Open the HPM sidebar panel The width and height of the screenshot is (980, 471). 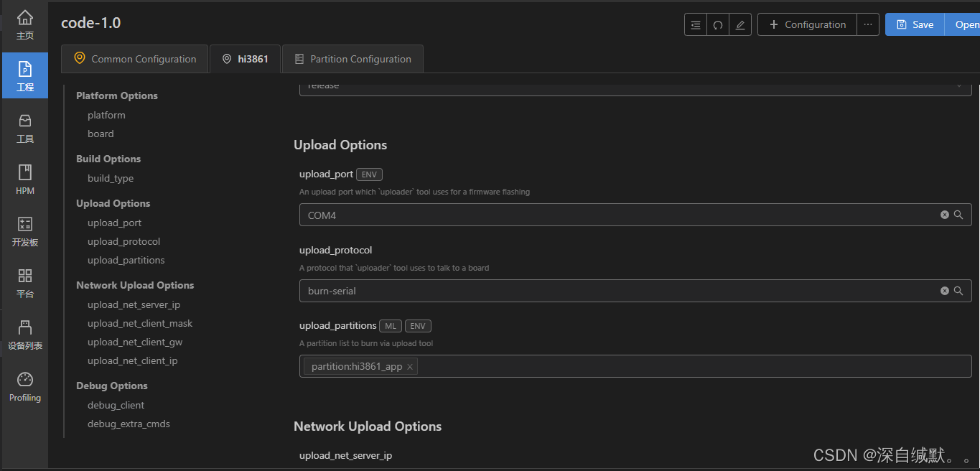click(25, 179)
